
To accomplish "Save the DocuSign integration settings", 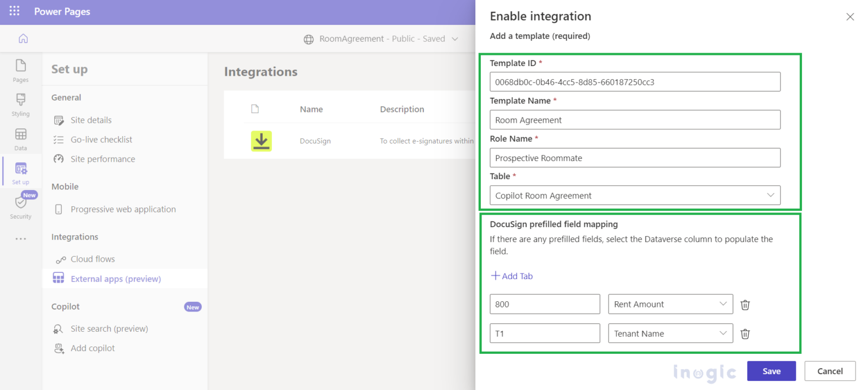I will click(771, 371).
